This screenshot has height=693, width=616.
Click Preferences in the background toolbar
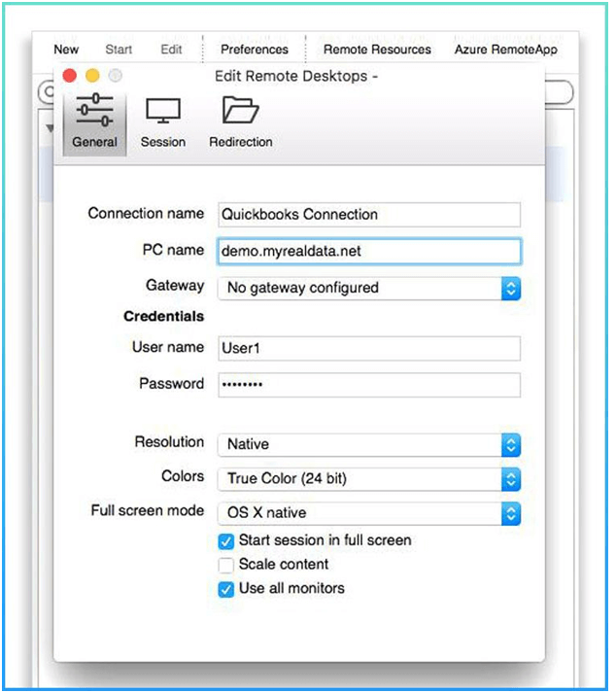click(255, 49)
